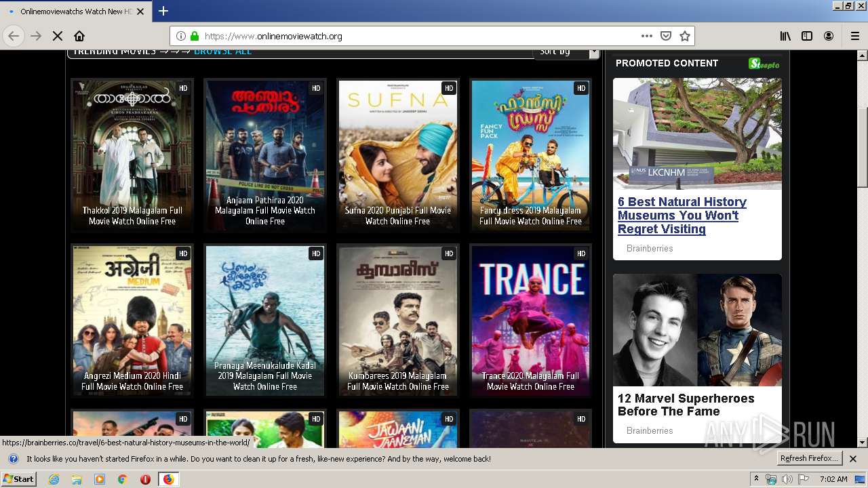The height and width of the screenshot is (488, 868).
Task: Open the Windows Start menu
Action: click(19, 479)
